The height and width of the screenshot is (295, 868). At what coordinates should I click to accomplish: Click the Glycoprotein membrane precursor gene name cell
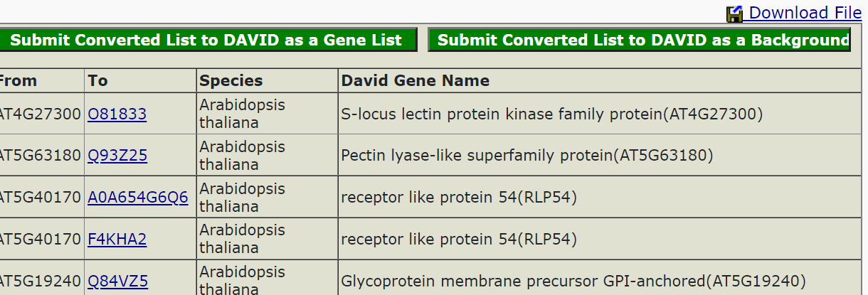coord(573,281)
